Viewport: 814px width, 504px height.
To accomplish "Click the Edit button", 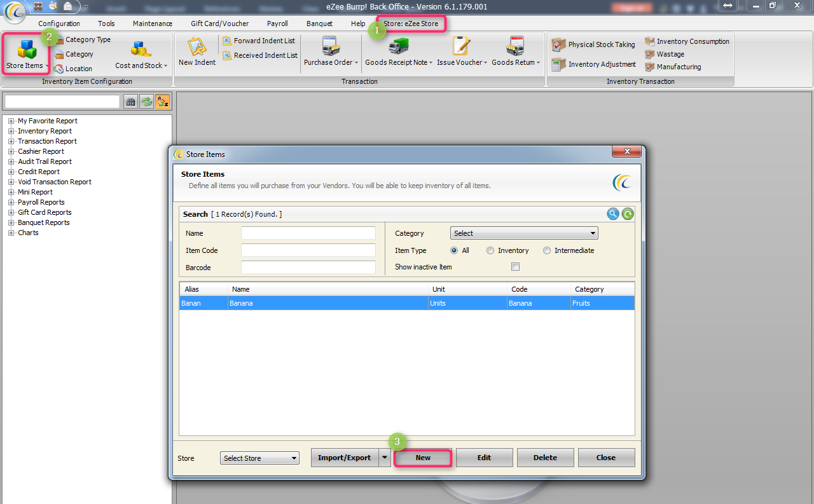I will click(484, 458).
